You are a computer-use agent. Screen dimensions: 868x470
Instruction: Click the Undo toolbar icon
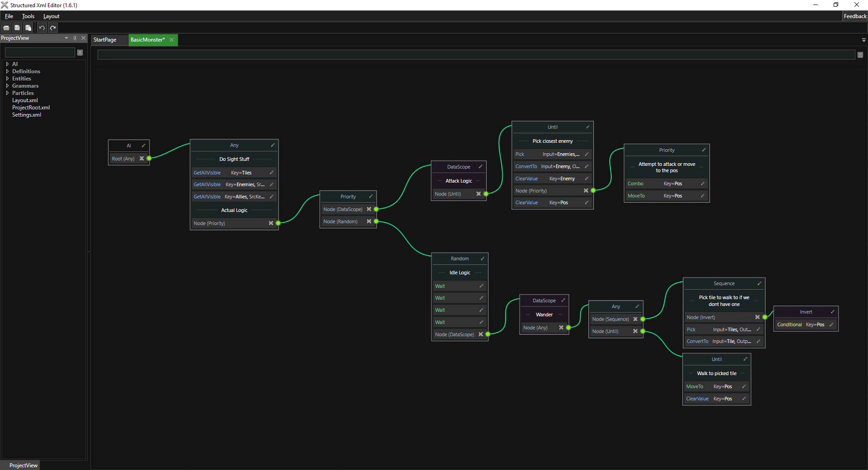pos(42,28)
